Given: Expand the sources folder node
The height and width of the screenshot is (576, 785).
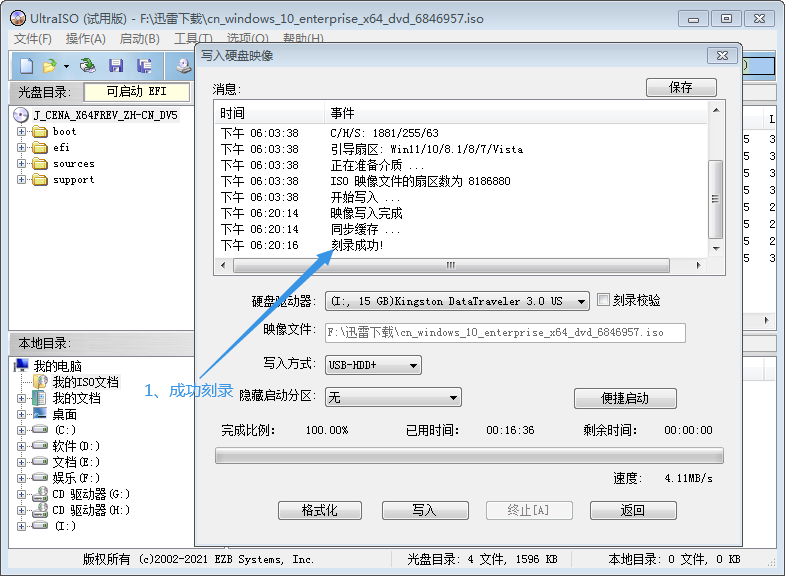Looking at the screenshot, I should tap(21, 164).
